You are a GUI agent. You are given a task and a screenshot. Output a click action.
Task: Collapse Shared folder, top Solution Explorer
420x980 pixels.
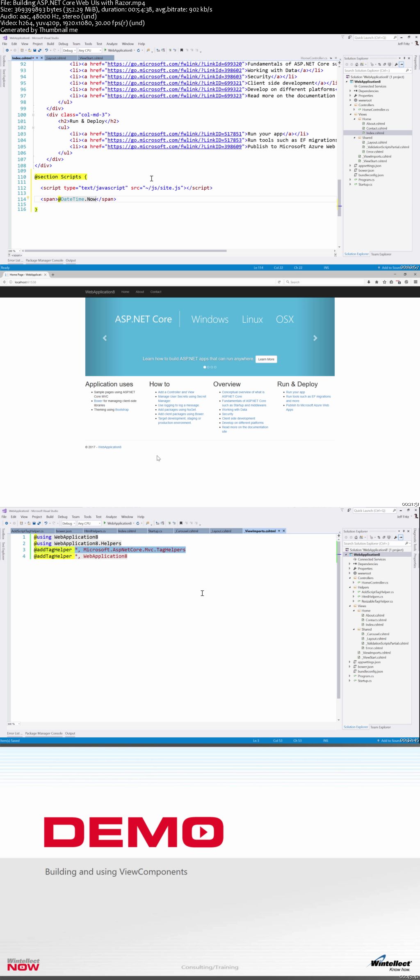pos(354,138)
